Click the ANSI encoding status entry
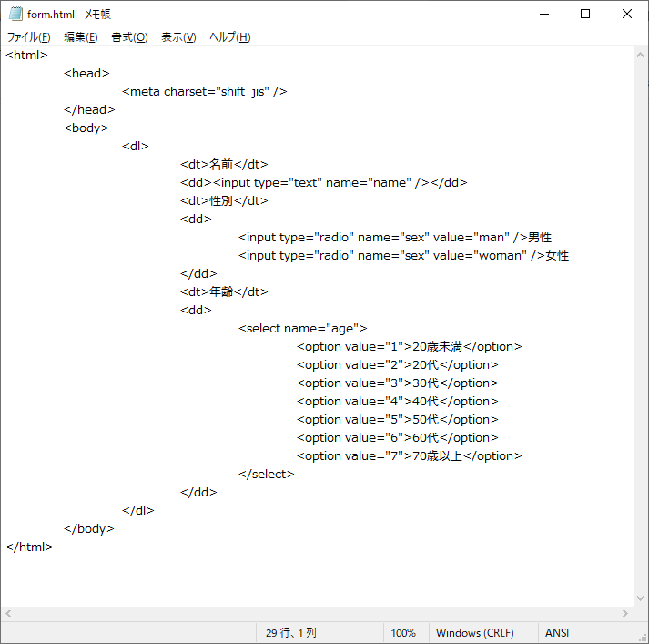The image size is (649, 644). 557,633
